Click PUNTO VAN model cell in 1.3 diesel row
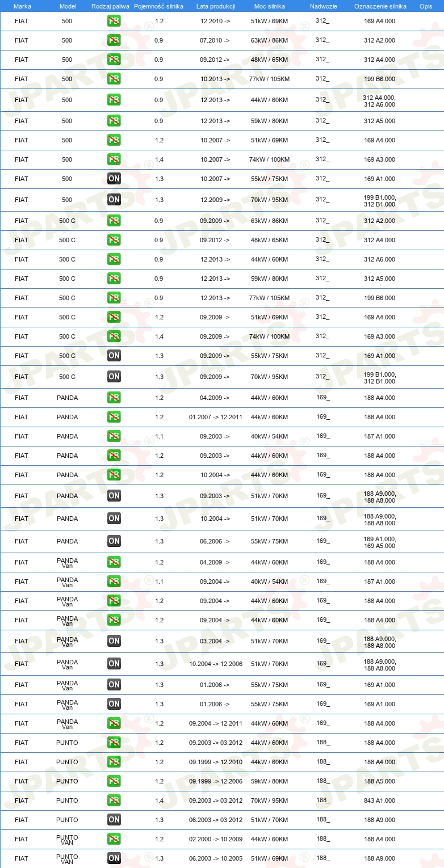444x868 pixels. coord(67,859)
